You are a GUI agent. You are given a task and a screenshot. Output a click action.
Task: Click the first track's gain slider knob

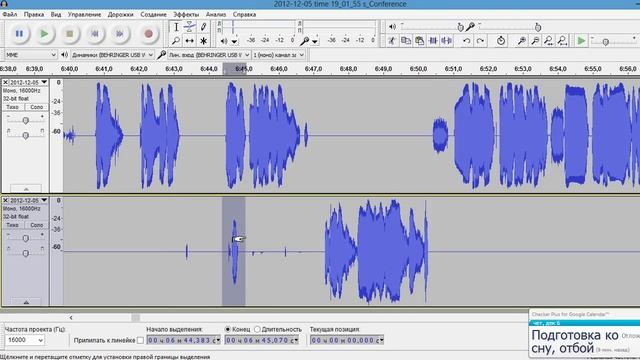click(x=25, y=120)
